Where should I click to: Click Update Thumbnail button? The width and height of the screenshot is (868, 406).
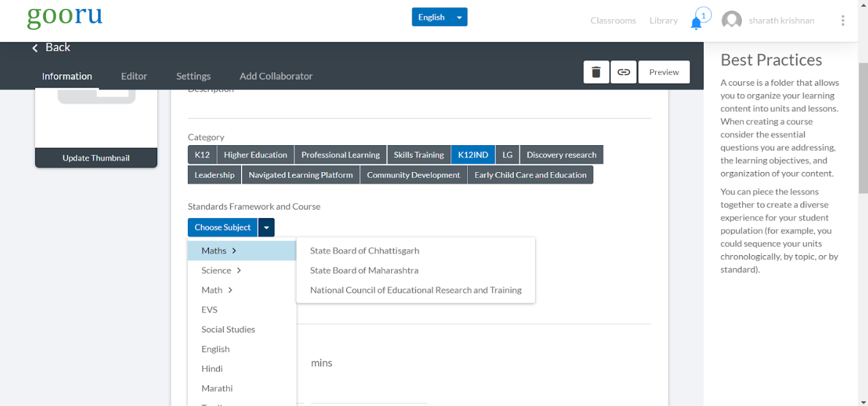point(96,158)
